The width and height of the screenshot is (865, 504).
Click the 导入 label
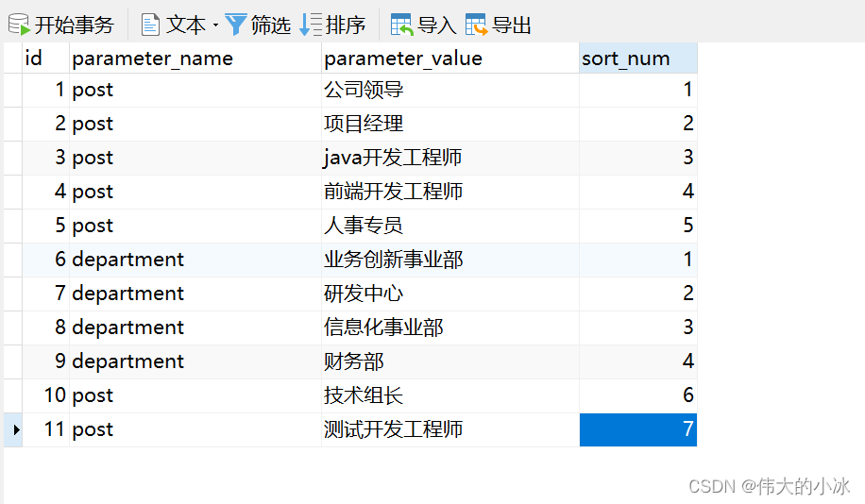437,25
